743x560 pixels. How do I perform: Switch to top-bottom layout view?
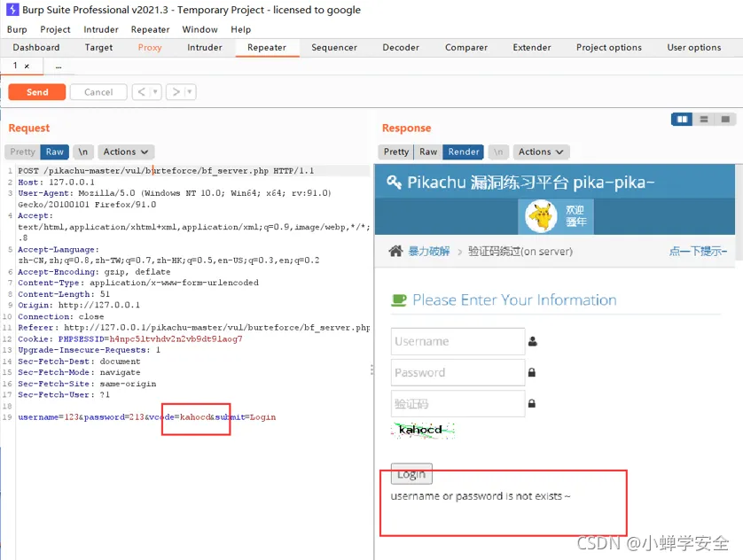704,120
